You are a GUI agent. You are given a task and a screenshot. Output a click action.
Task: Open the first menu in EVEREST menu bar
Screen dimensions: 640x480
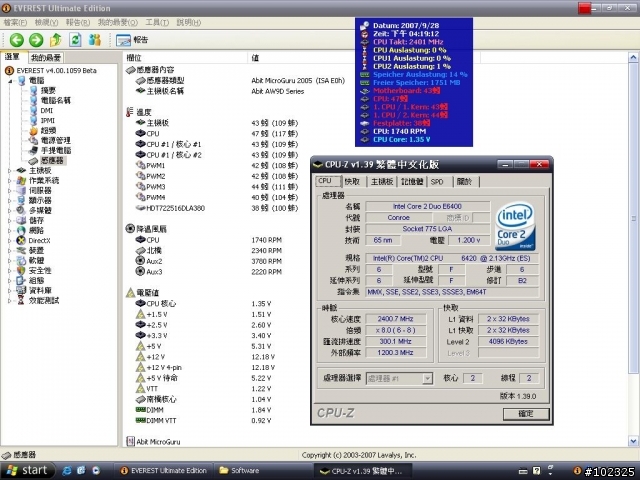(15, 22)
